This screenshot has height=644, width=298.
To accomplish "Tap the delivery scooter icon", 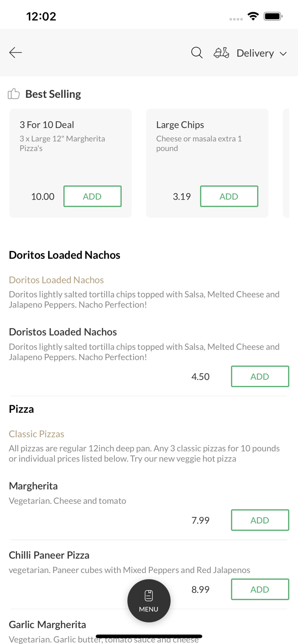I will 221,52.
